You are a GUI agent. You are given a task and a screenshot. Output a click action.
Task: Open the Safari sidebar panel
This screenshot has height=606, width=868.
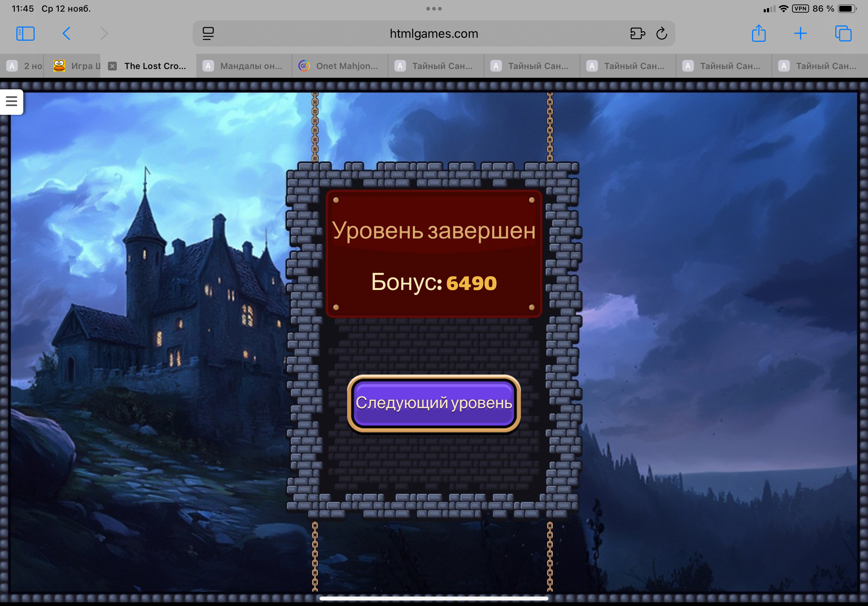click(x=25, y=34)
